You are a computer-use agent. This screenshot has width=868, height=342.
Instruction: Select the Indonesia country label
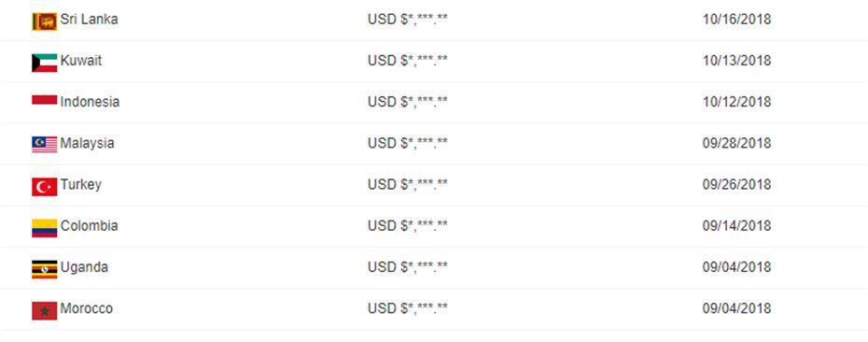click(90, 102)
